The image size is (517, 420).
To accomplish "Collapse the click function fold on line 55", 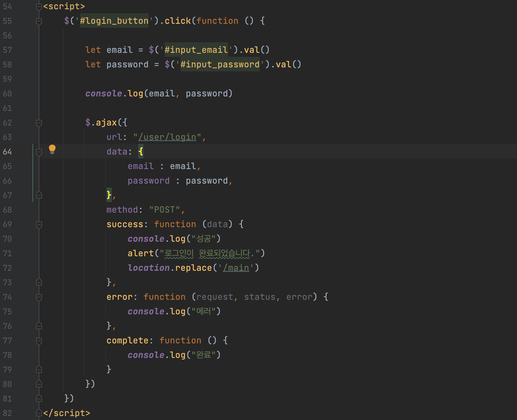I will click(39, 21).
